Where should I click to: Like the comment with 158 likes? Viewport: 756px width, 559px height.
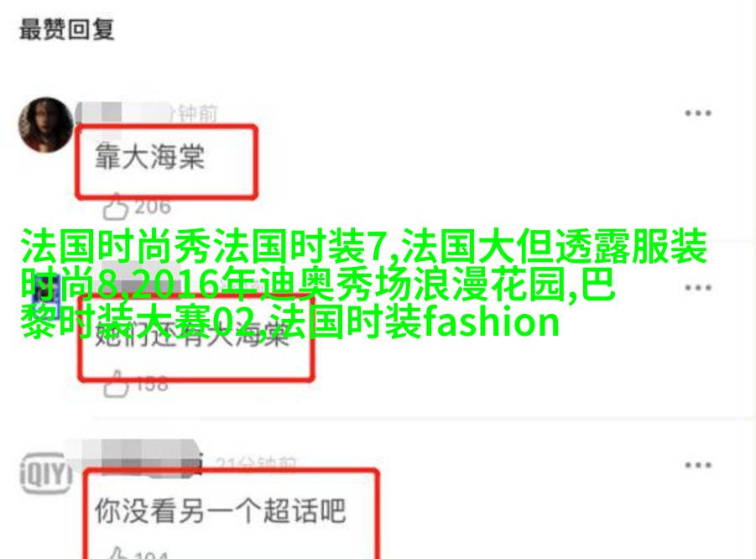coord(116,384)
